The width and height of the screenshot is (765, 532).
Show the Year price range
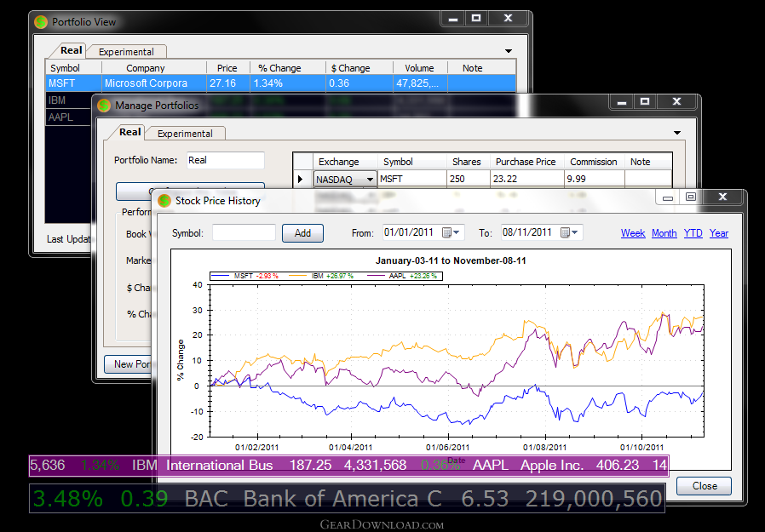point(719,233)
